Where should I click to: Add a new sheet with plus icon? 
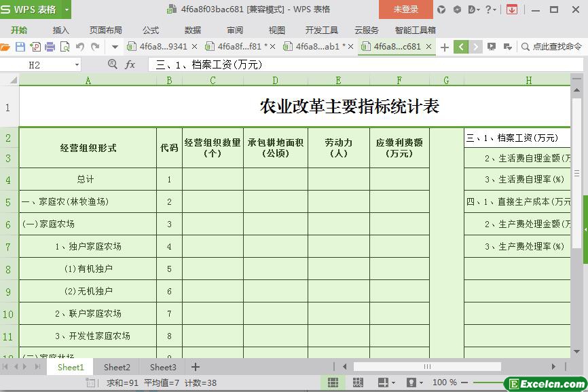[x=196, y=367]
